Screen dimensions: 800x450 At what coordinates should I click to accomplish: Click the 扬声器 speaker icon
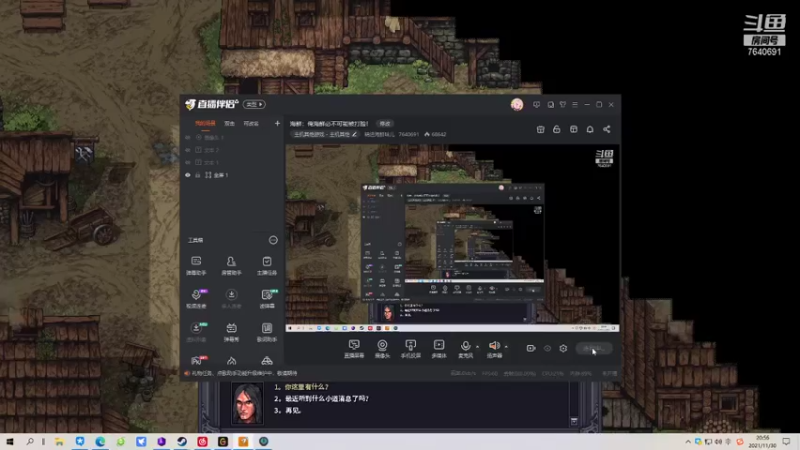[x=494, y=346]
